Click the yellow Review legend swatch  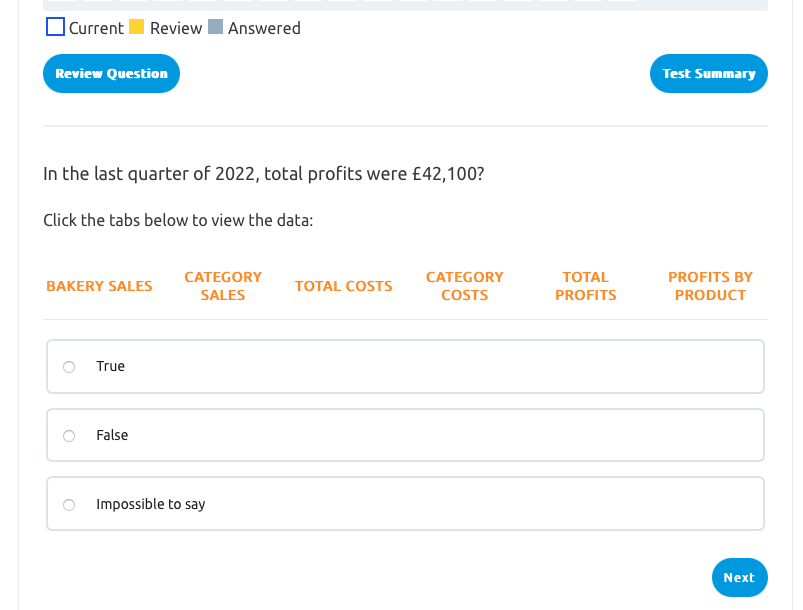[x=137, y=27]
